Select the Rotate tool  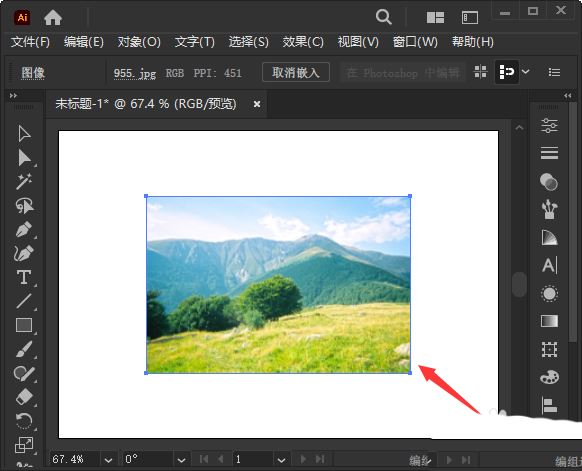coord(24,421)
